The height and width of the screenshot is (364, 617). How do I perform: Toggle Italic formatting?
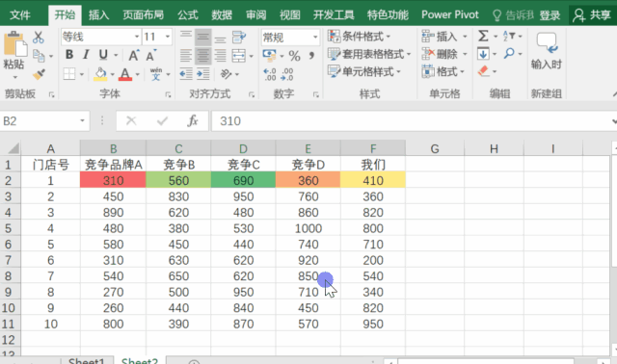(86, 55)
